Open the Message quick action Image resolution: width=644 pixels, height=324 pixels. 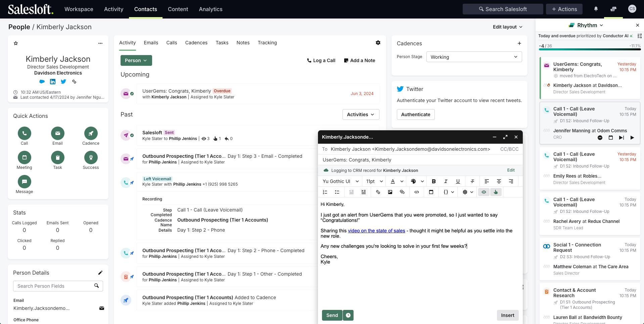[x=24, y=182]
